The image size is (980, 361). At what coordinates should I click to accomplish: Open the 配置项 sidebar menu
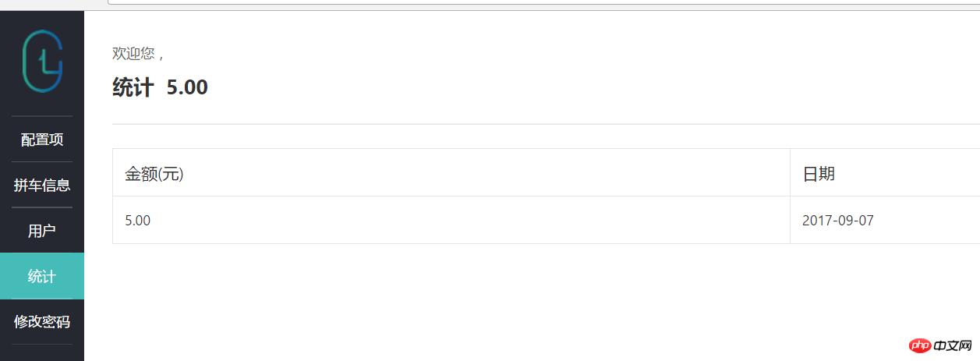[x=42, y=140]
